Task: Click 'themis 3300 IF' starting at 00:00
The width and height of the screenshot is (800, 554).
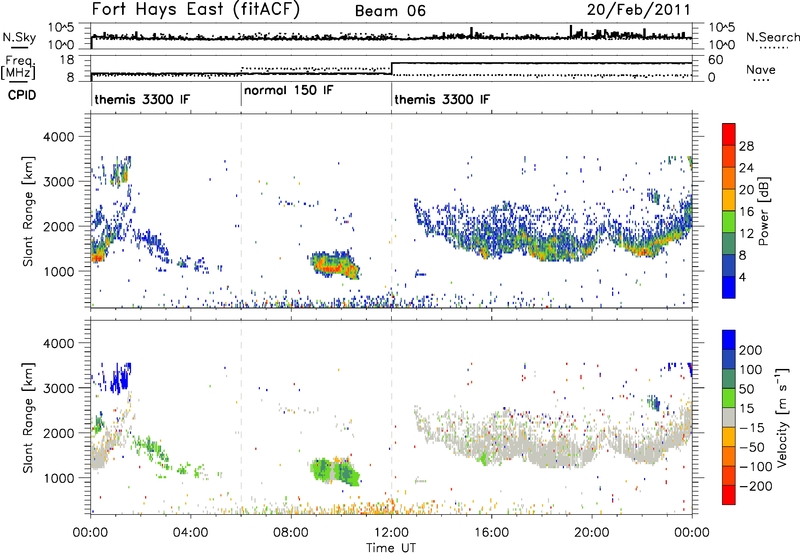Action: (x=142, y=99)
